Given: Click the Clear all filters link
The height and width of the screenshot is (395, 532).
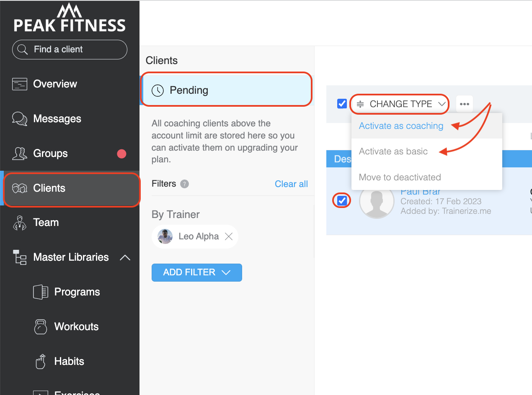Looking at the screenshot, I should (x=291, y=184).
